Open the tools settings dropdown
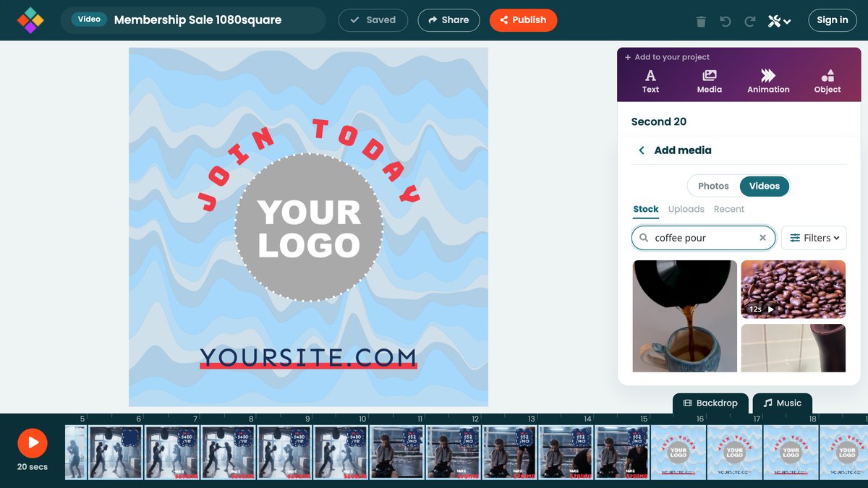This screenshot has width=868, height=488. (x=779, y=21)
